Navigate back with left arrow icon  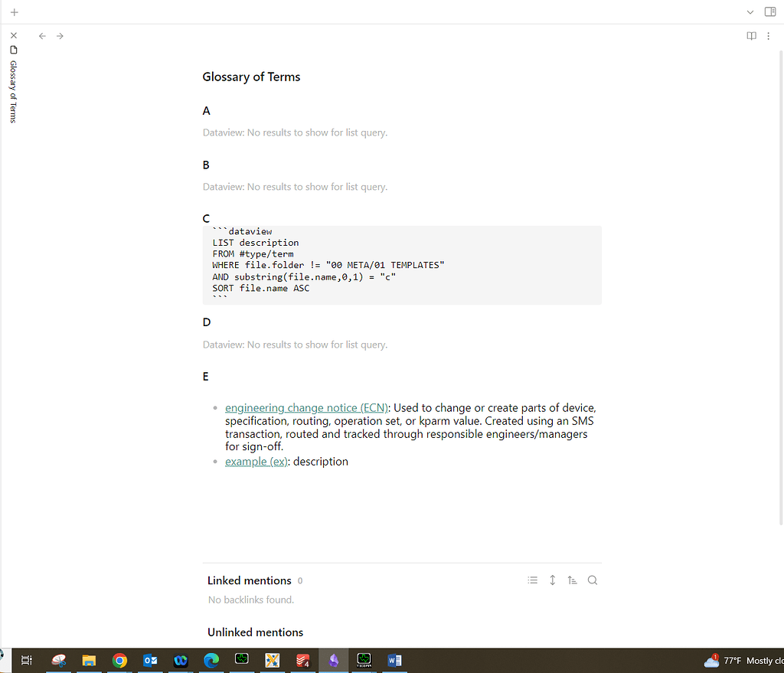[x=42, y=35]
